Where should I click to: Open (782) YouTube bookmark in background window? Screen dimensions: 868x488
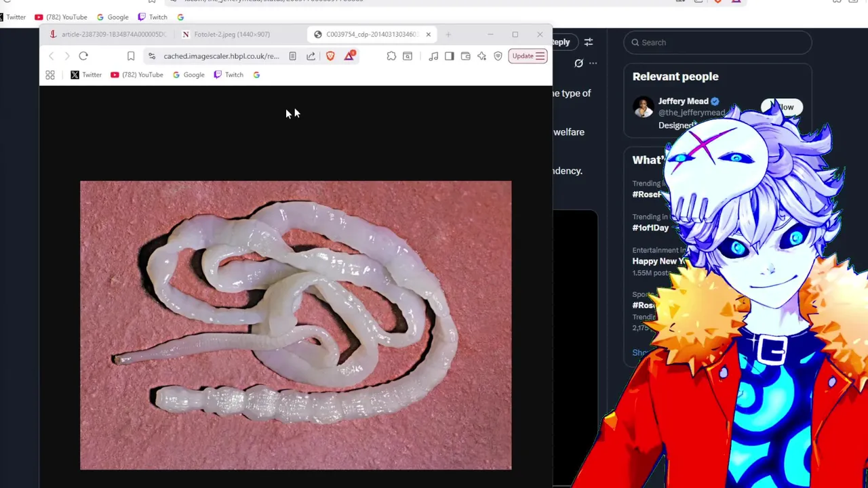tap(60, 17)
